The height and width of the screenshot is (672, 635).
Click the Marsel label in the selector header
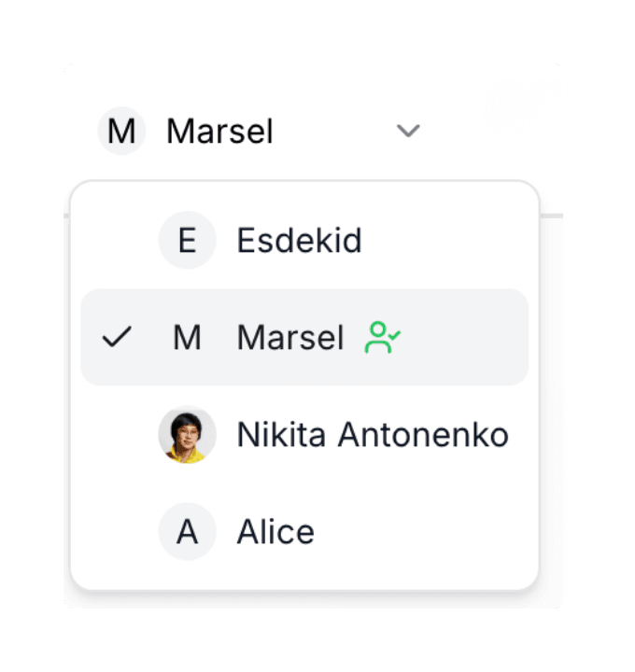[x=219, y=132]
